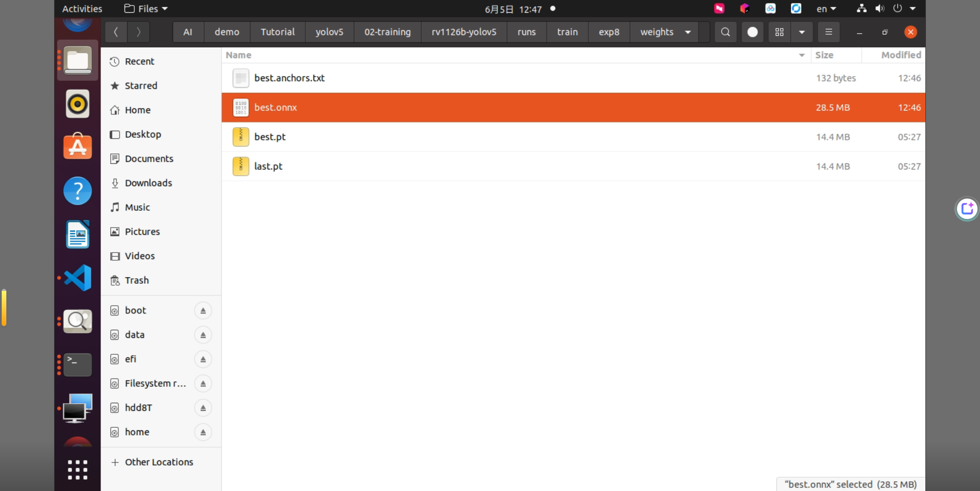Screen dimensions: 980x491
Task: Open the search icon in the Files toolbar
Action: (x=725, y=32)
